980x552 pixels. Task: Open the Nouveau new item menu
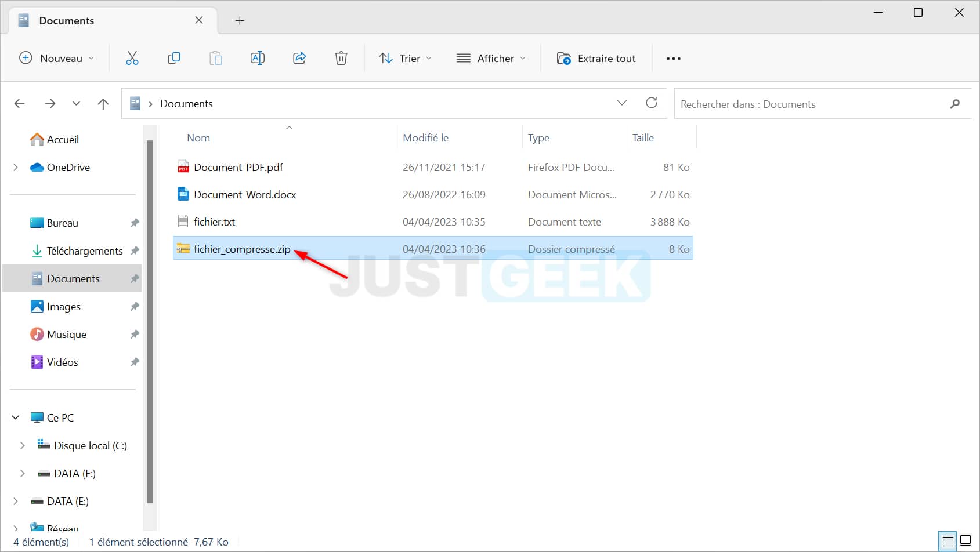[x=56, y=58]
